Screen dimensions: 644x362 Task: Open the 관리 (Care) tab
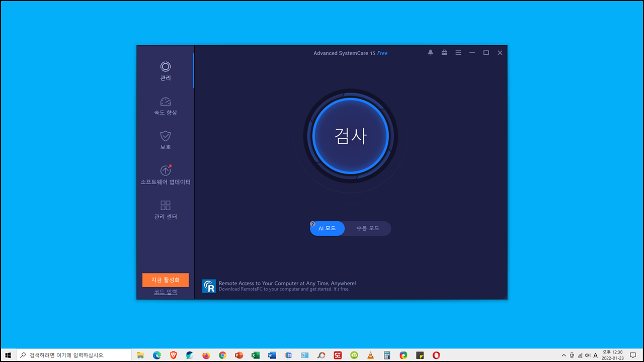(x=166, y=71)
